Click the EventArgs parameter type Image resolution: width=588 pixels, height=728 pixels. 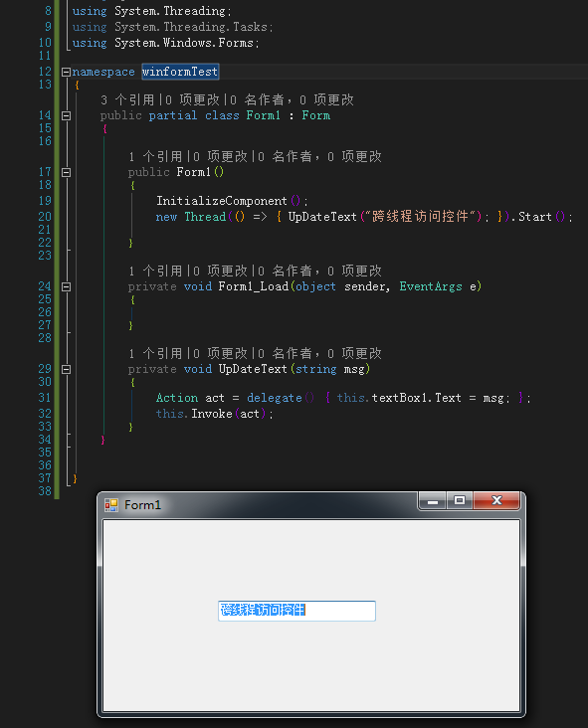pos(431,287)
